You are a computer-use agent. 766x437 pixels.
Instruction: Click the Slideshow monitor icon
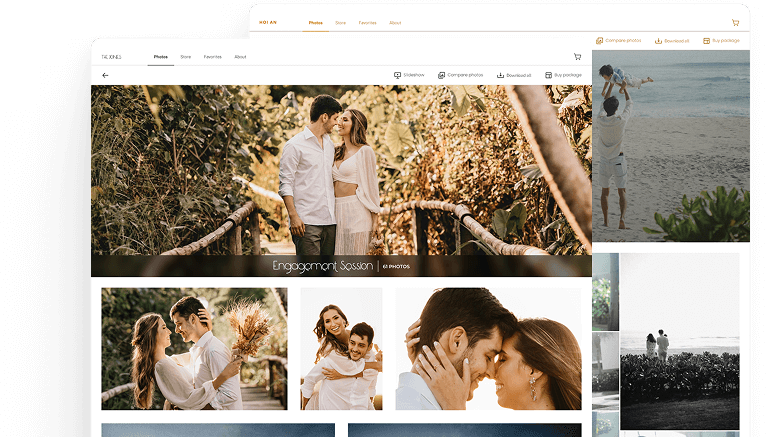coord(397,75)
